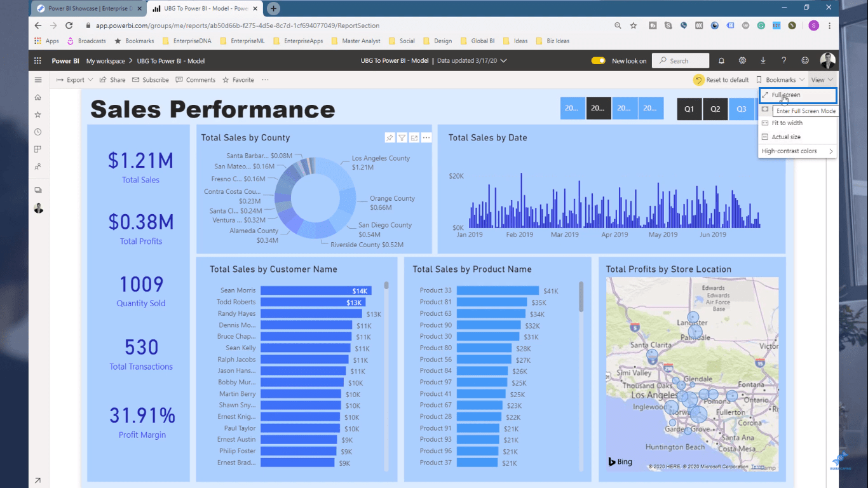This screenshot has width=868, height=488.
Task: Open the Power BI app launcher grid
Action: tap(37, 61)
